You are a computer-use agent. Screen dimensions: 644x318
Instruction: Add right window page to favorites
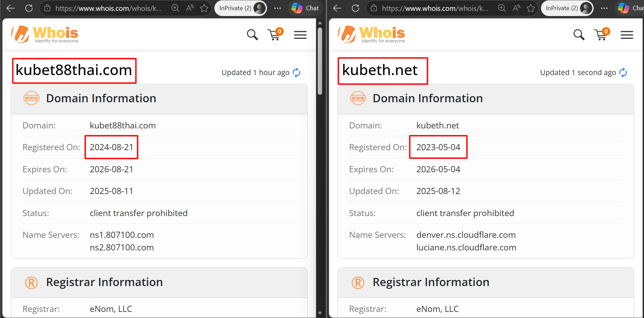tap(531, 8)
